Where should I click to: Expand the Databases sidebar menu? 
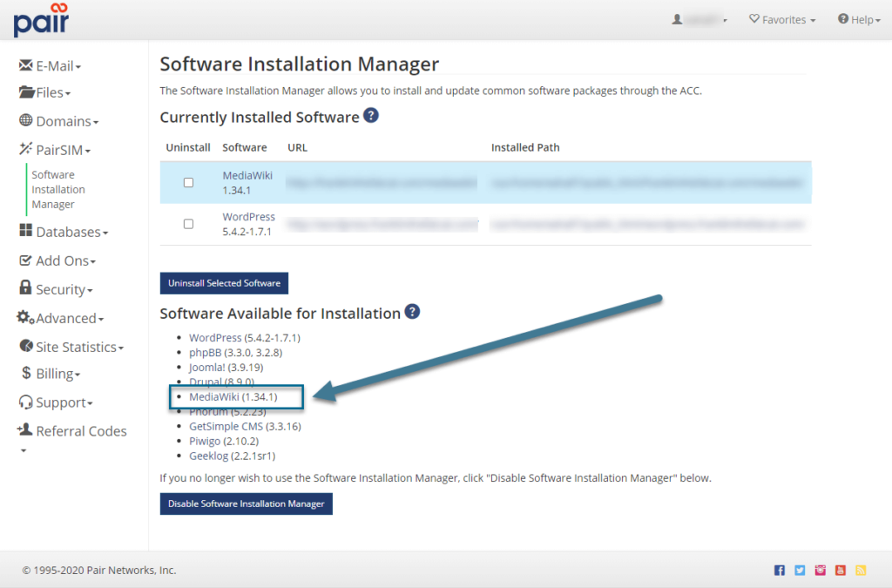click(64, 232)
